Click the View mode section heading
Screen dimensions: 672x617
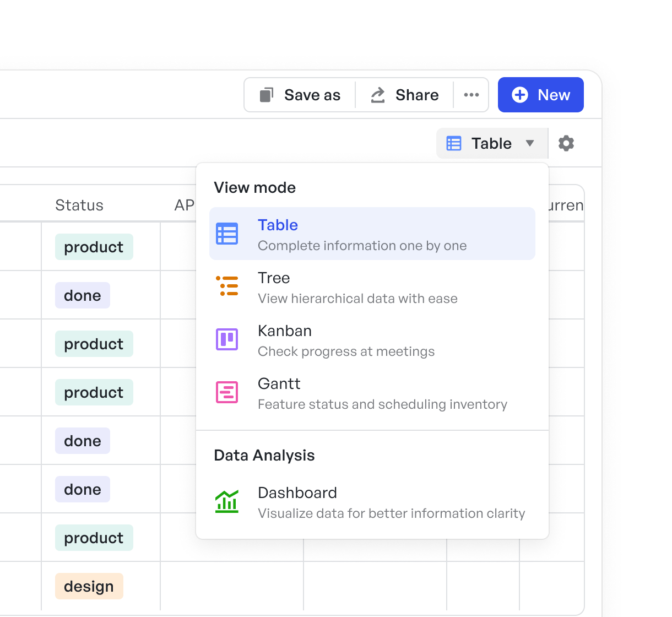(x=254, y=187)
